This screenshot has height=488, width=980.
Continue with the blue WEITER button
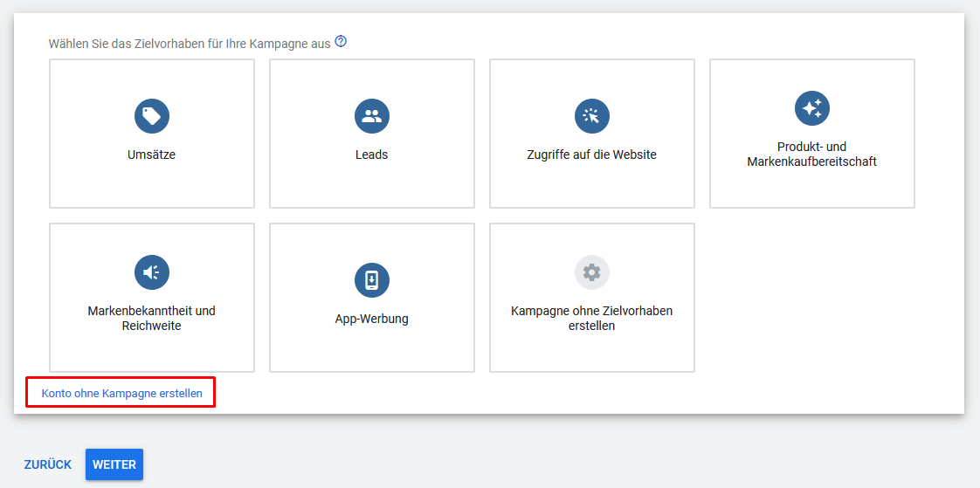pos(114,465)
